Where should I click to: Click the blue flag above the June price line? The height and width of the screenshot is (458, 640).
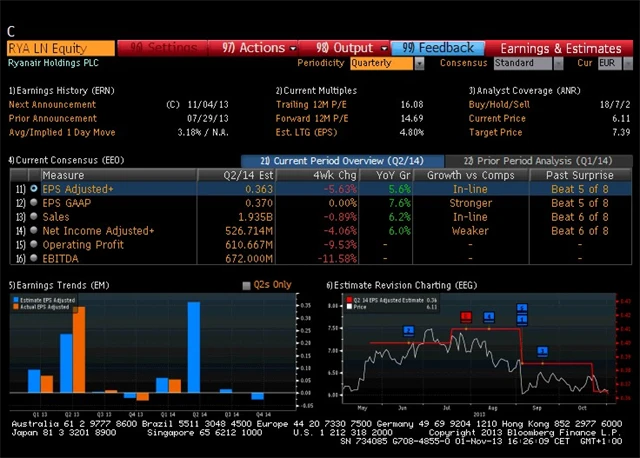point(409,331)
